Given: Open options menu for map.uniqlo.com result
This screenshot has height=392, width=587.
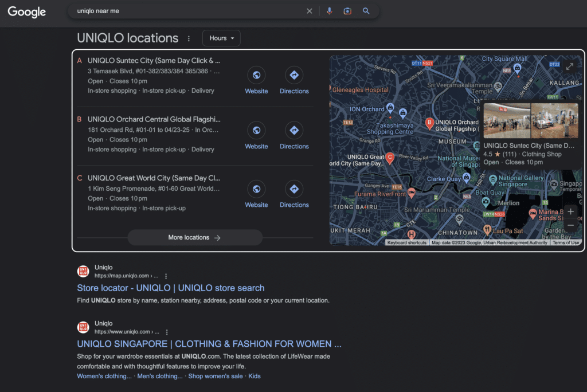Looking at the screenshot, I should pyautogui.click(x=166, y=276).
